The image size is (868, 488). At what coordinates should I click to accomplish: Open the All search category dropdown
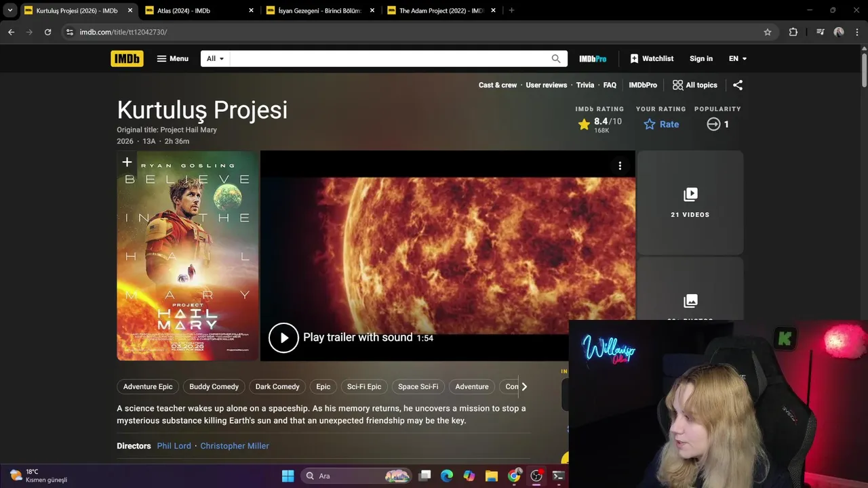(x=215, y=58)
